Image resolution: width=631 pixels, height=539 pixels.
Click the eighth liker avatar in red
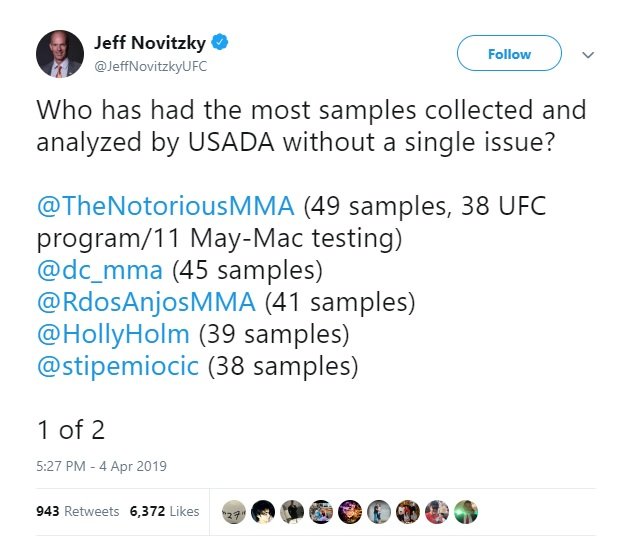[x=437, y=511]
